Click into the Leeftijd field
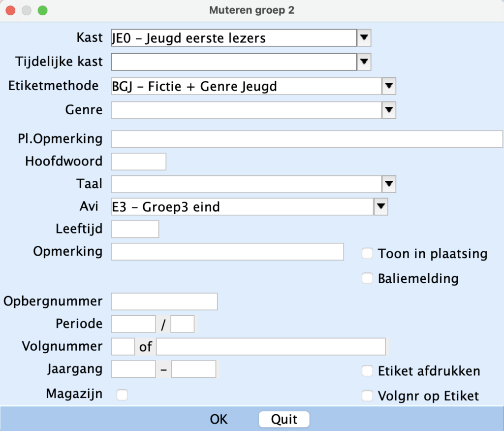Screen dimensions: 504x431 pos(135,229)
